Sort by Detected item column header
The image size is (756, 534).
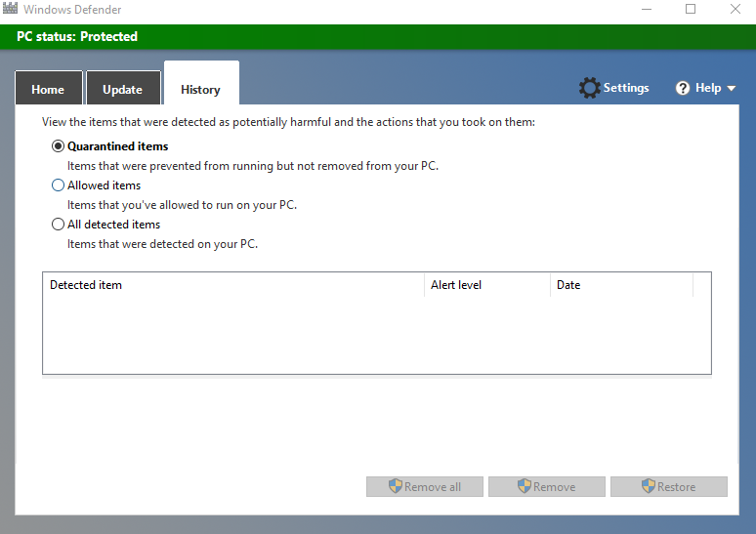point(233,285)
